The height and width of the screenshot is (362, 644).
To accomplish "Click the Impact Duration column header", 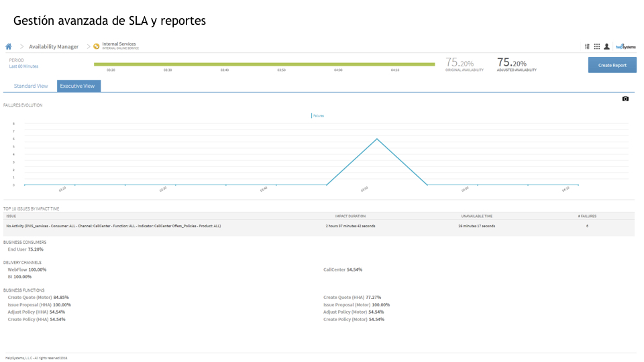I will [x=350, y=216].
